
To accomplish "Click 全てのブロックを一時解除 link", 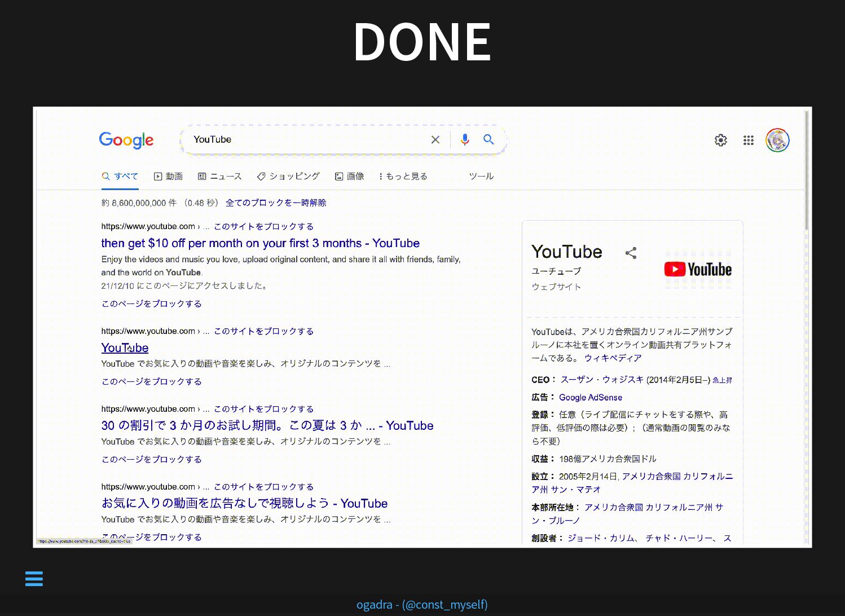I will click(x=276, y=203).
